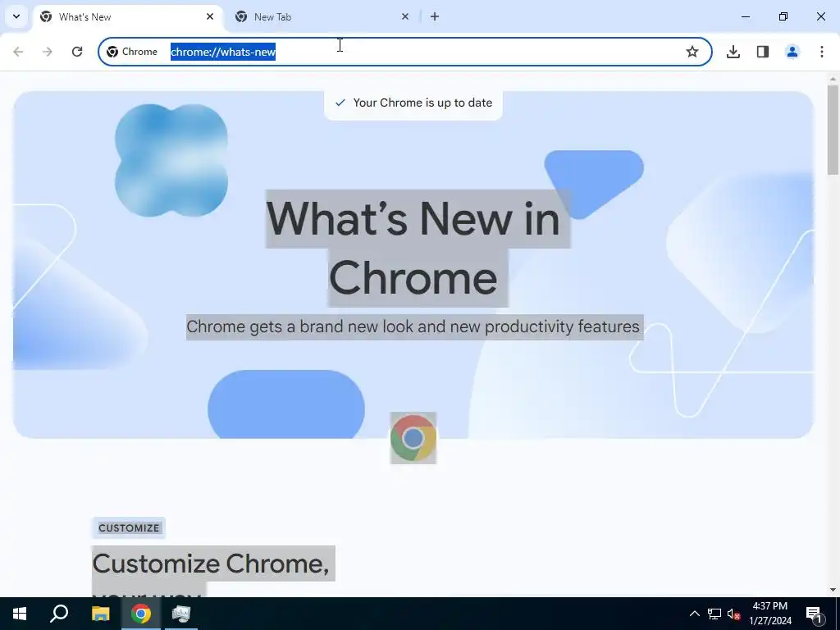The width and height of the screenshot is (840, 630).
Task: Minimize the Chrome window
Action: [x=746, y=16]
